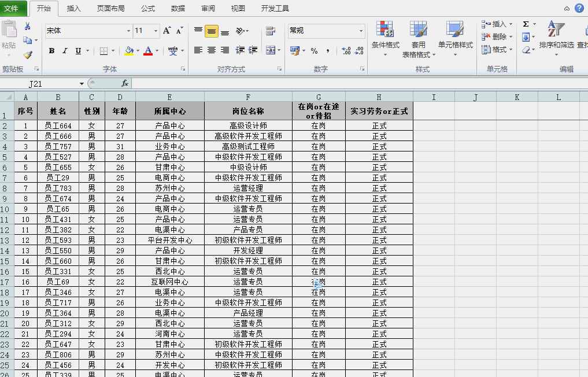Click Merge and Center icon
Image resolution: width=588 pixels, height=377 pixels.
271,50
